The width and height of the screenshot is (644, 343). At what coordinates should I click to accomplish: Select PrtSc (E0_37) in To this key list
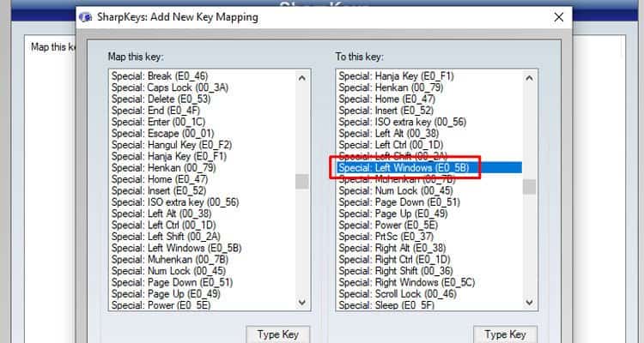coord(386,237)
